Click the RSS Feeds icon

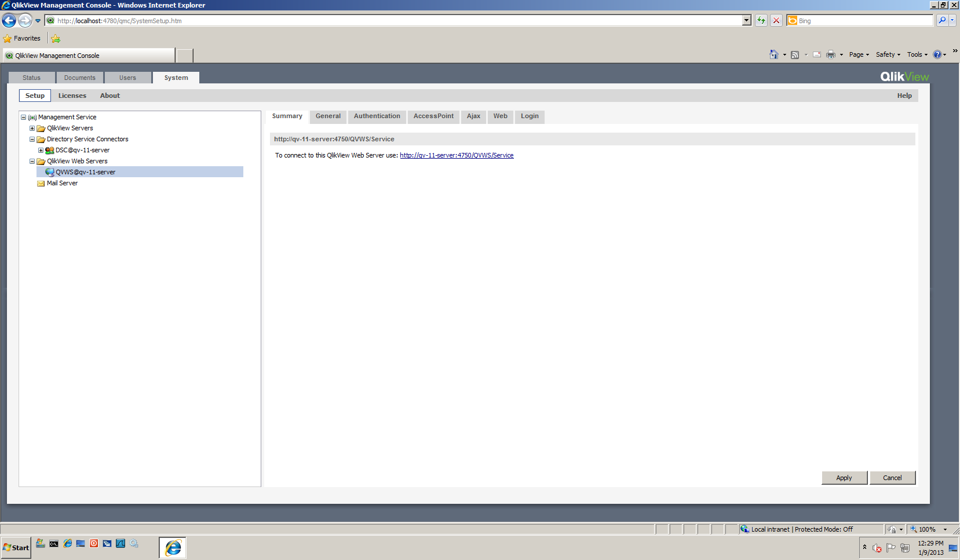click(x=795, y=54)
